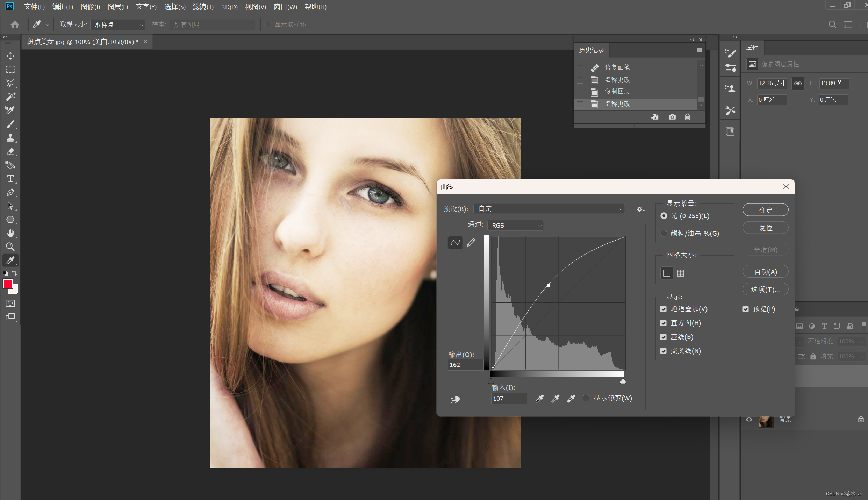This screenshot has width=868, height=500.
Task: Expand the 预设 preset dropdown
Action: pyautogui.click(x=549, y=209)
